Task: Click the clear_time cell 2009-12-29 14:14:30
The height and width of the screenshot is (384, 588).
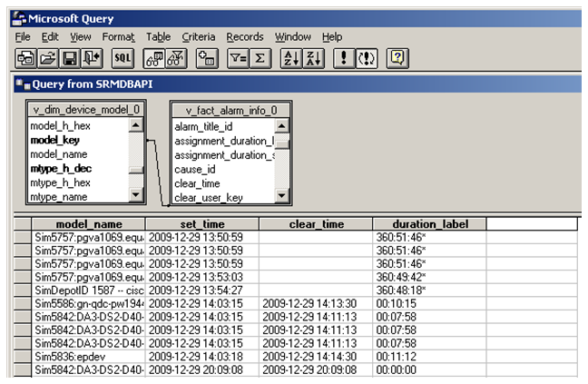Action: pos(316,357)
